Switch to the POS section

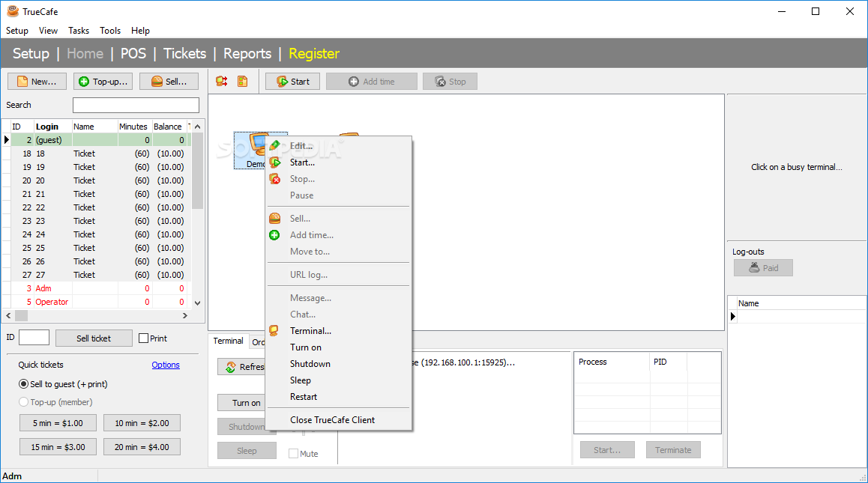pyautogui.click(x=133, y=54)
